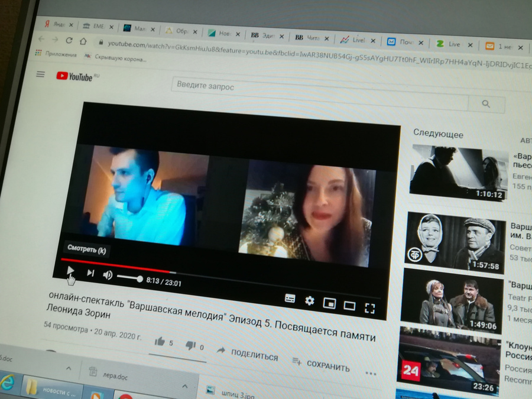Screen dimensions: 532x399
Task: Reload the page with the browser refresh icon
Action: coord(69,40)
